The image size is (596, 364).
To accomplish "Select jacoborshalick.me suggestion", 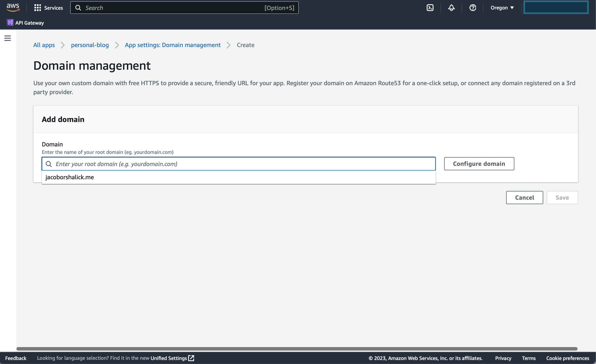I will 238,177.
